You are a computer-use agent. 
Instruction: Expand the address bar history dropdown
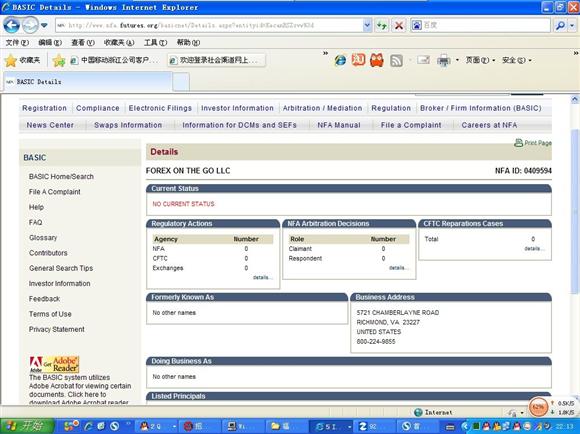(367, 26)
